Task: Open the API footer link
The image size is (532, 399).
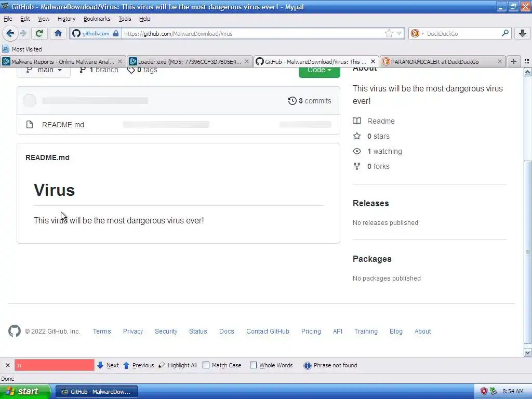Action: point(338,331)
